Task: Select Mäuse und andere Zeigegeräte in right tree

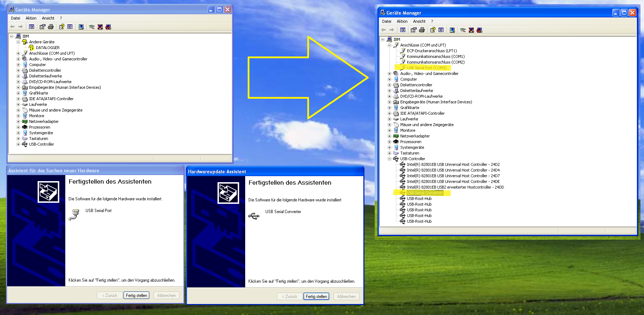Action: coord(427,125)
